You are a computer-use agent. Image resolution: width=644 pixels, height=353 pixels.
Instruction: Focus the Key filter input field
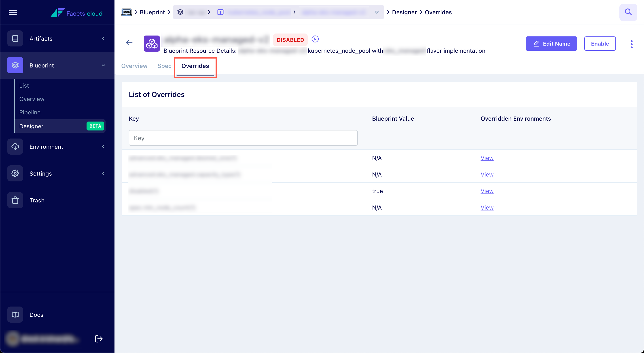point(243,138)
